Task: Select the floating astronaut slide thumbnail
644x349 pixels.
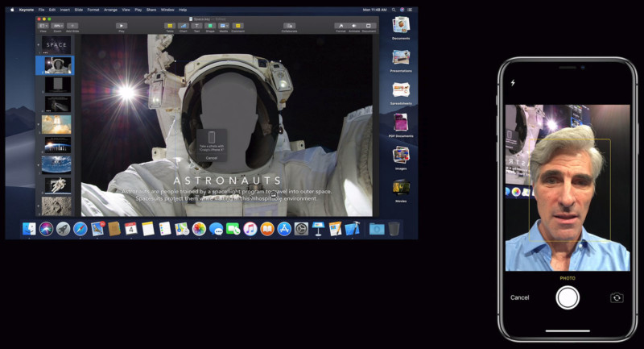Action: [x=58, y=185]
